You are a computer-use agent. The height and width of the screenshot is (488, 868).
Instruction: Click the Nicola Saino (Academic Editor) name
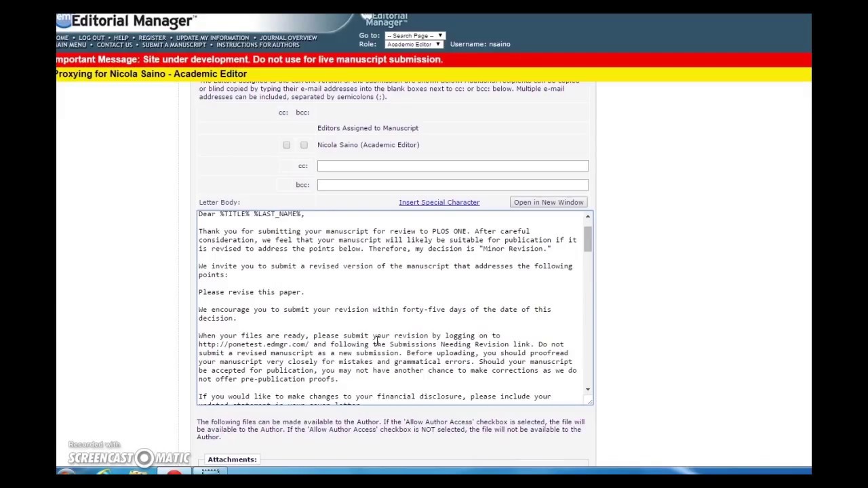368,145
